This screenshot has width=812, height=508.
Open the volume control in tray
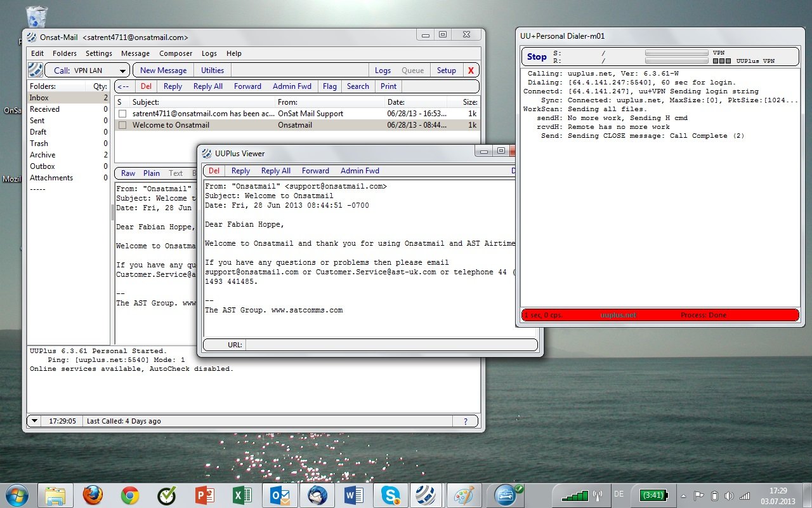coord(730,496)
